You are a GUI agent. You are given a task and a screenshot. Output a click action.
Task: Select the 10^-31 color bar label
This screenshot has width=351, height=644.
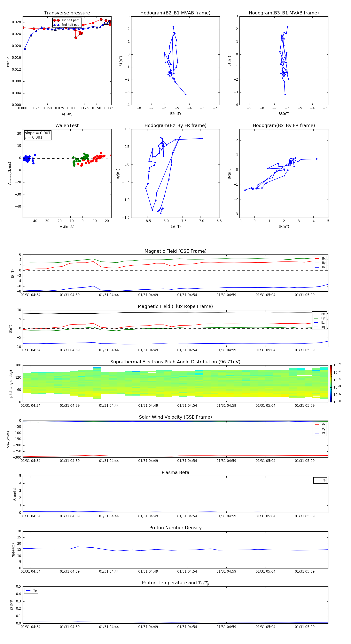click(x=337, y=402)
